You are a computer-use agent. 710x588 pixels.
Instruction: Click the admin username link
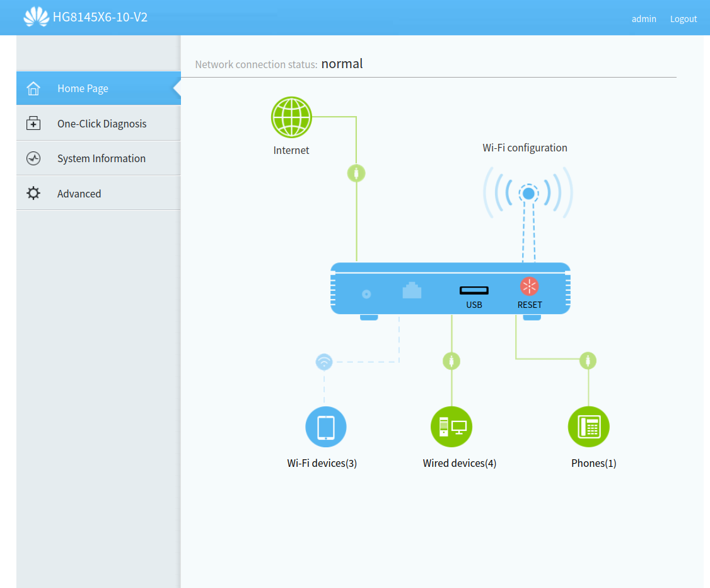(644, 19)
